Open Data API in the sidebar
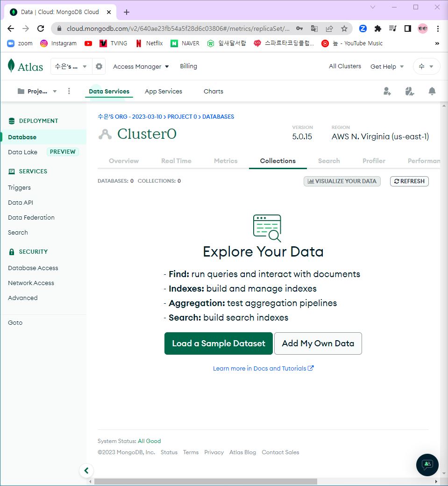Screen dimensions: 448x486 21,202
